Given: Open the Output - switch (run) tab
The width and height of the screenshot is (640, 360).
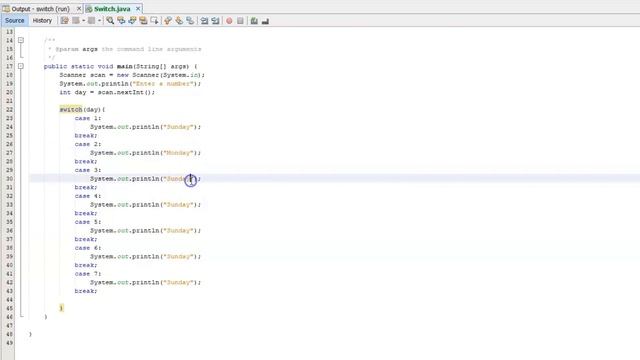Looking at the screenshot, I should tap(40, 9).
